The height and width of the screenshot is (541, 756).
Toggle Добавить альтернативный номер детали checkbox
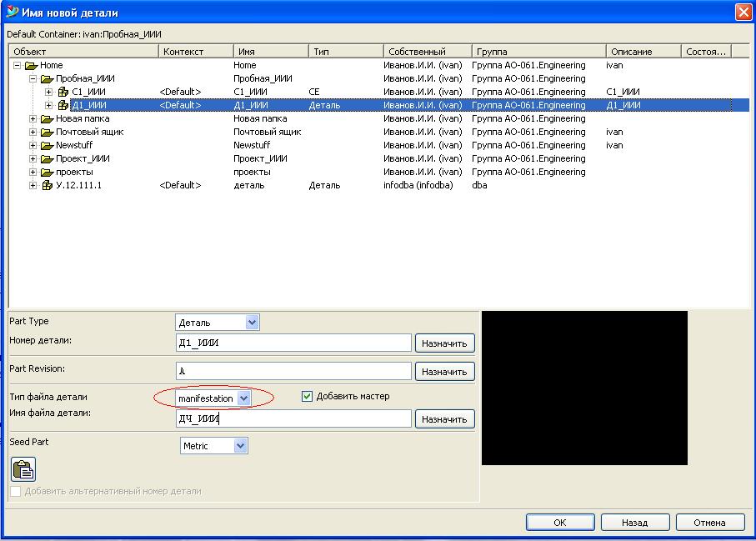click(16, 491)
